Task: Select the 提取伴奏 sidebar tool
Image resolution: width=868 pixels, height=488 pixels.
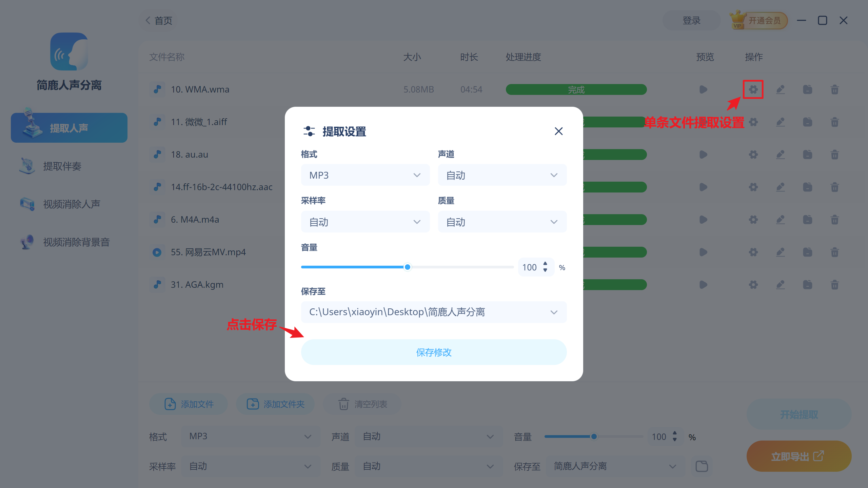Action: (x=62, y=166)
